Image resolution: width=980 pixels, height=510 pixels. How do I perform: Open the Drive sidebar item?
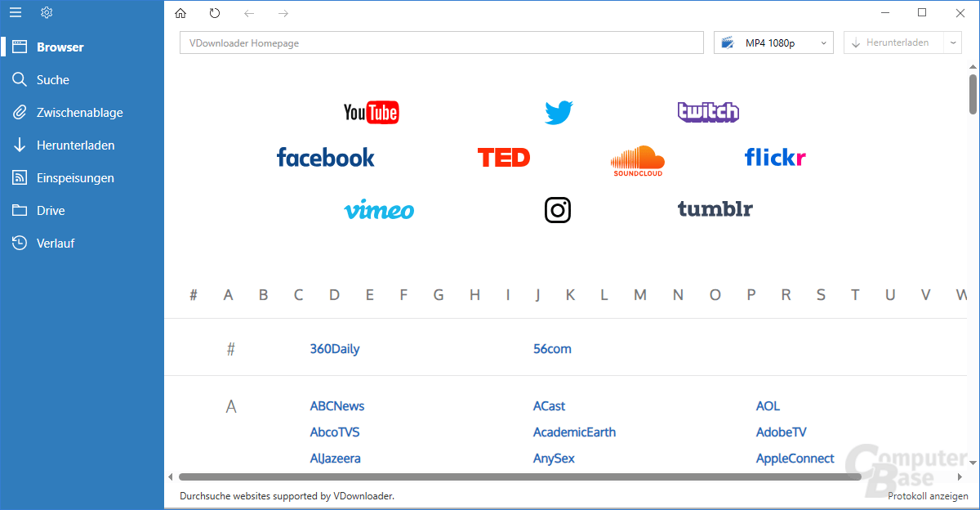click(x=82, y=210)
